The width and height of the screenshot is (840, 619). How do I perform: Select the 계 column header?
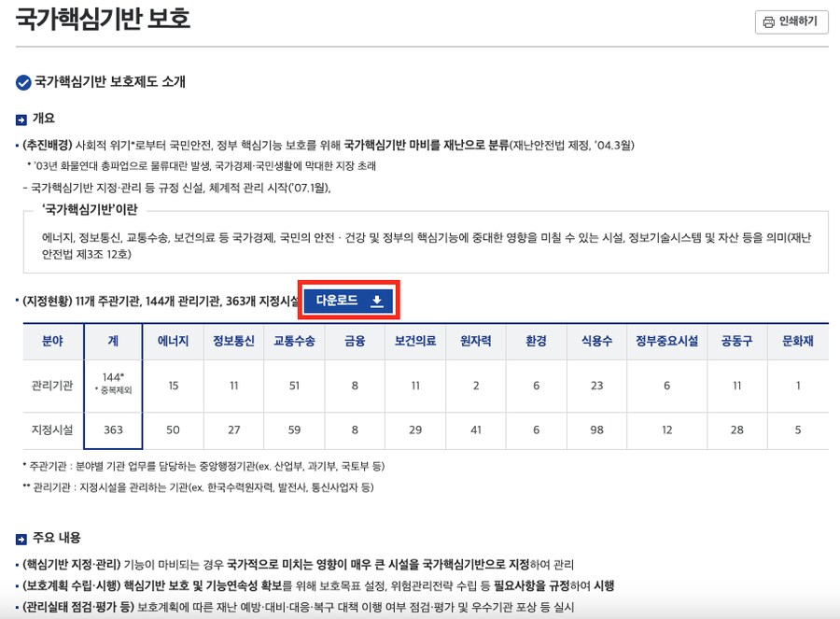pyautogui.click(x=113, y=341)
